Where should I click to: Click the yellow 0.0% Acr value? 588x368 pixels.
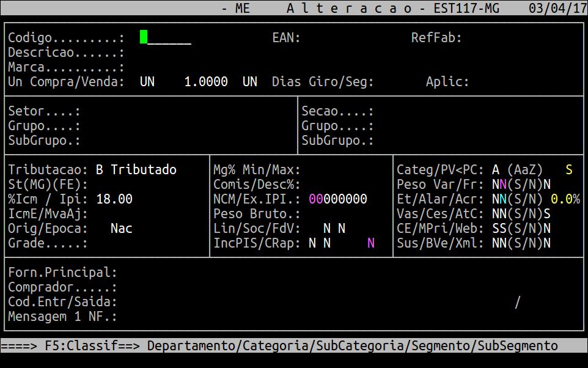(x=565, y=199)
